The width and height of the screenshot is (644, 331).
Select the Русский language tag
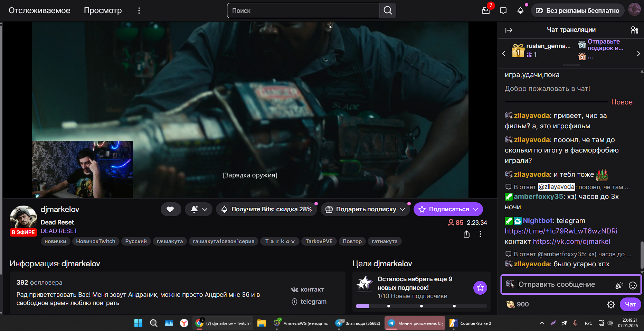click(x=136, y=241)
